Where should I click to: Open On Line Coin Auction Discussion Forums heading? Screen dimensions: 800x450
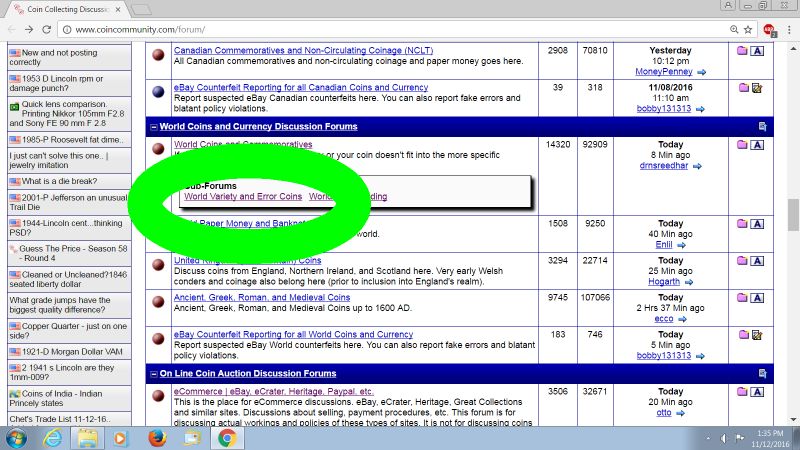pos(247,373)
